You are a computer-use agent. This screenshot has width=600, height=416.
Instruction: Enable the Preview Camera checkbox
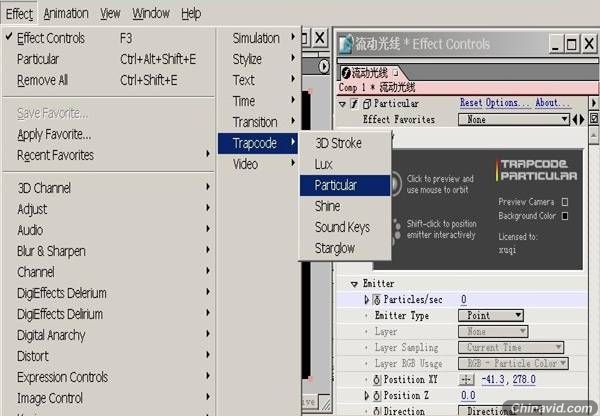click(x=565, y=202)
